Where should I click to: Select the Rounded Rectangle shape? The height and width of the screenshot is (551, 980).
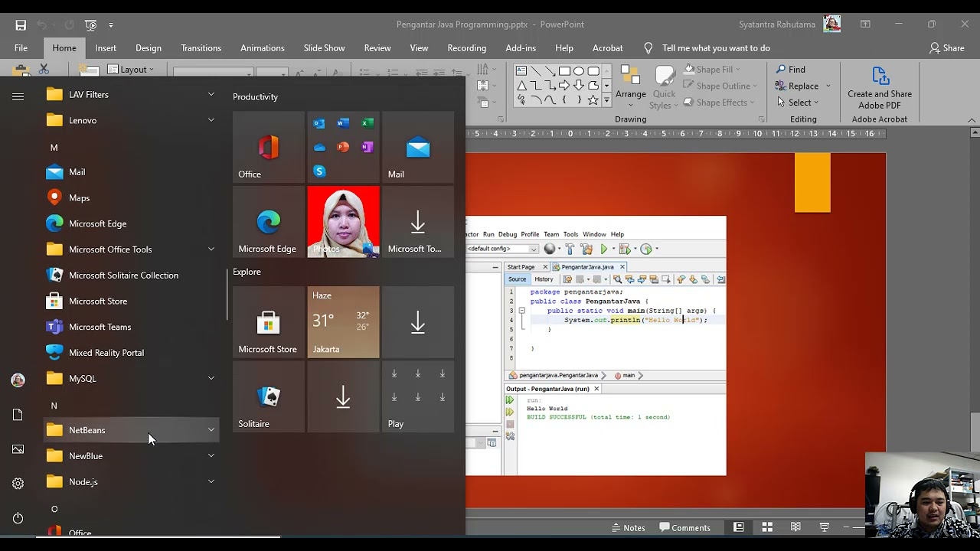(x=593, y=71)
